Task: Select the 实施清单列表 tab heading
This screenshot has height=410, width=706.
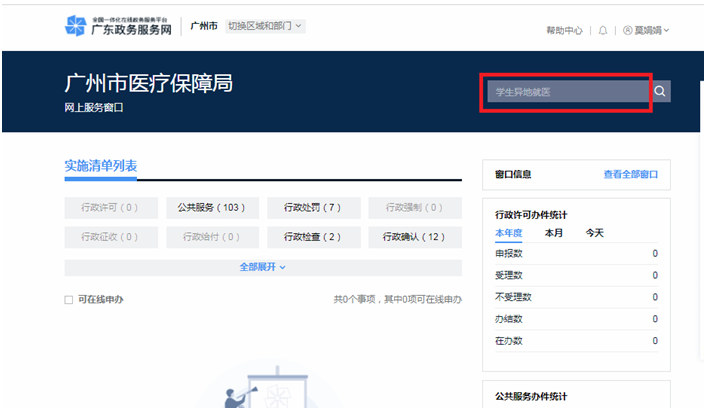Action: (100, 166)
